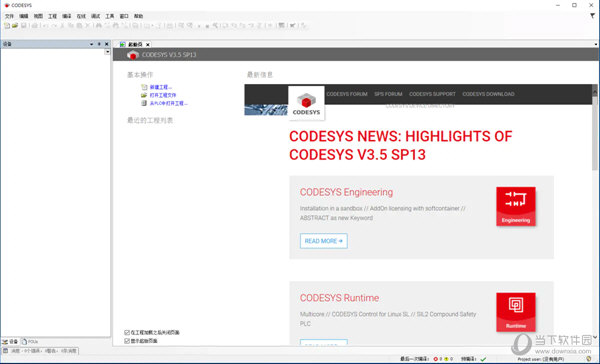Open the 编译 menu
Viewport: 600px width, 364px height.
tap(67, 16)
